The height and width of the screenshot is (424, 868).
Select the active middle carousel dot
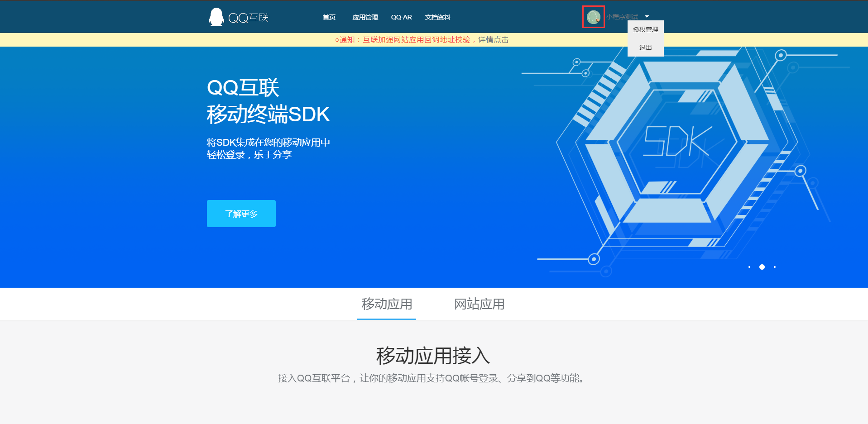pyautogui.click(x=762, y=267)
